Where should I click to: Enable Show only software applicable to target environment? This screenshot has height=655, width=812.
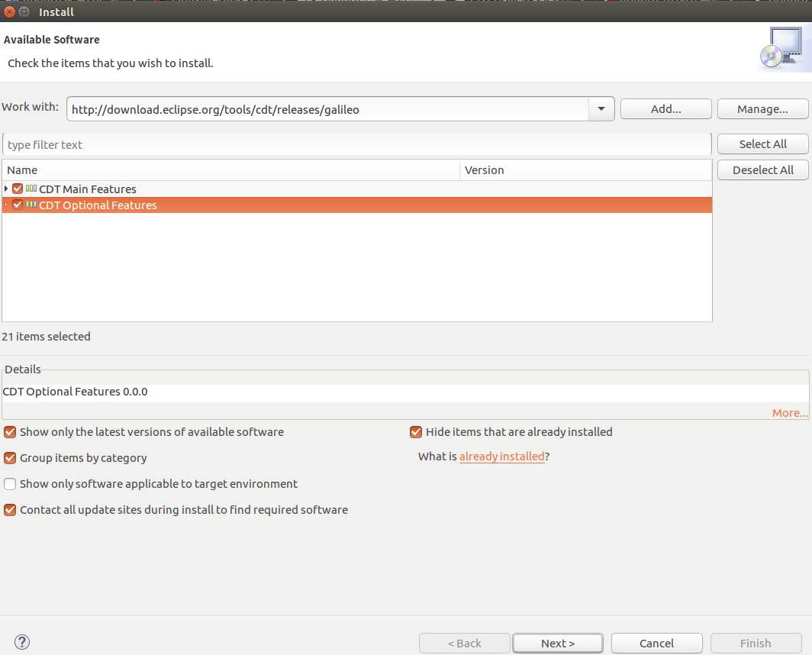tap(10, 483)
